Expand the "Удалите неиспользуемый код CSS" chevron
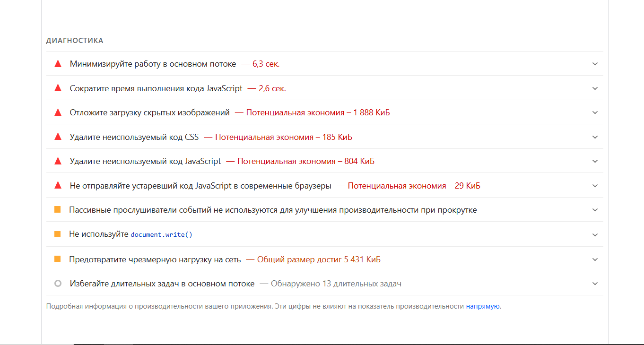Screen dimensions: 644x345 [595, 137]
